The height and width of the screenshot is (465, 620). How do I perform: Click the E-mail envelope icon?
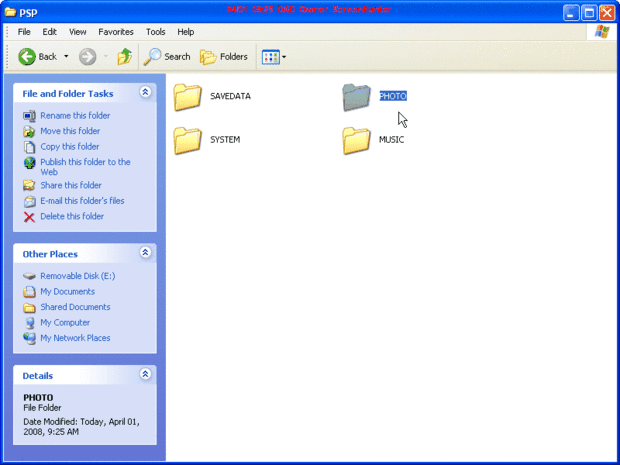pyautogui.click(x=29, y=201)
